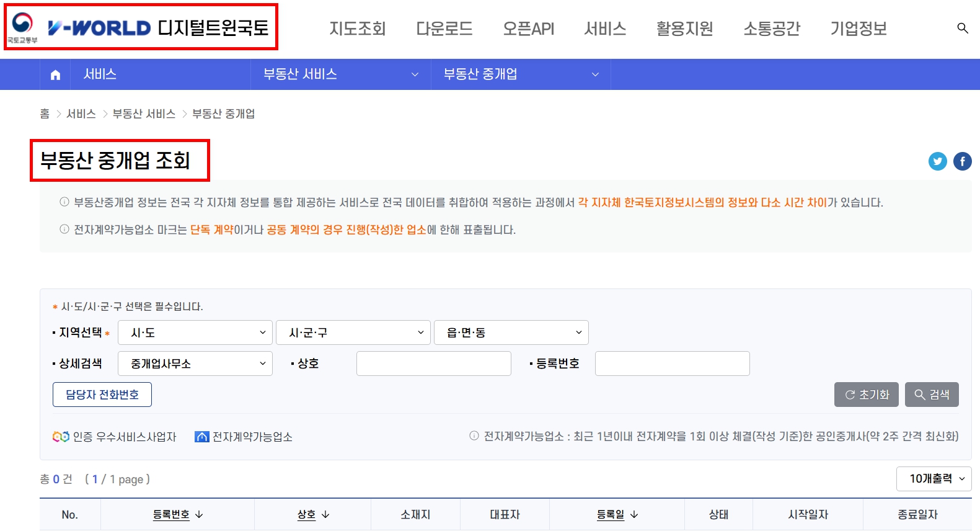The image size is (980, 531).
Task: Click the 인증 우수서비스사업자 badge icon
Action: pos(61,437)
